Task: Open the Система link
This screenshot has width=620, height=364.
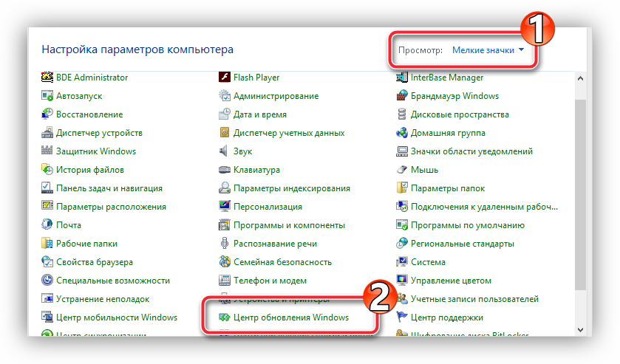Action: point(428,262)
